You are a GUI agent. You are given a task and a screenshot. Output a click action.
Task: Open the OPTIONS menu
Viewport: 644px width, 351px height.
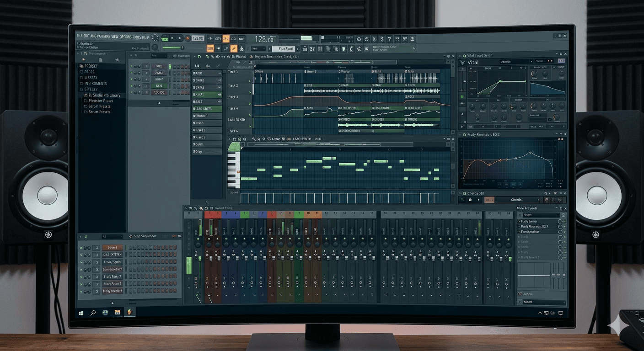(125, 36)
